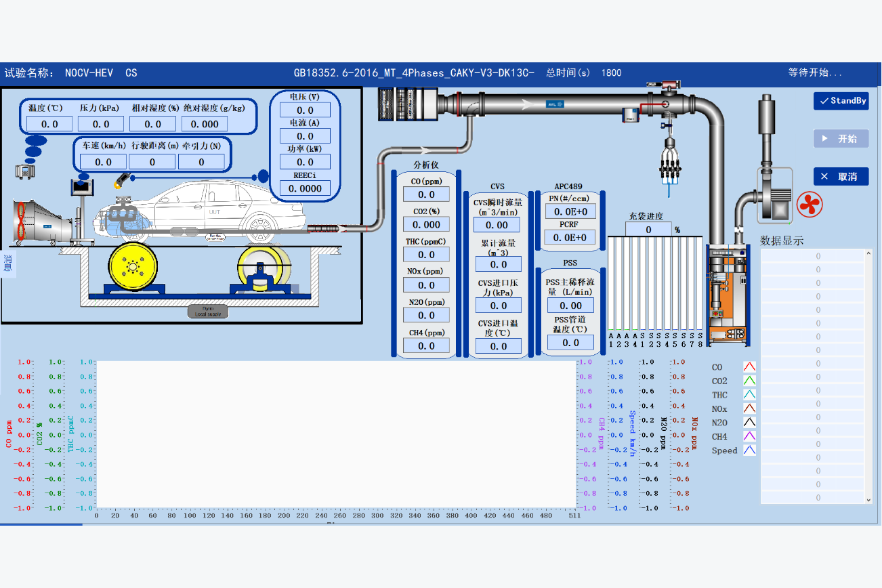
Task: Click the Speed curve legend icon
Action: tap(749, 450)
